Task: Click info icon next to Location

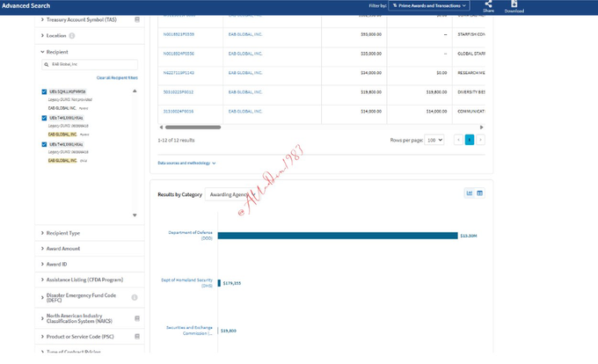Action: 72,36
